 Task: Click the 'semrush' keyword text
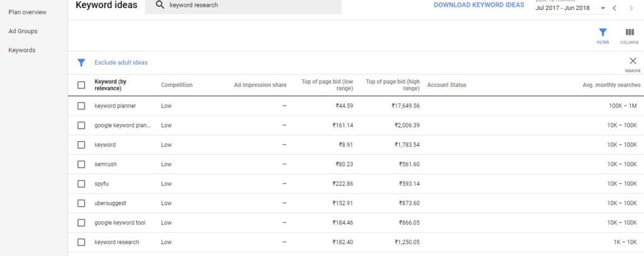coord(106,164)
